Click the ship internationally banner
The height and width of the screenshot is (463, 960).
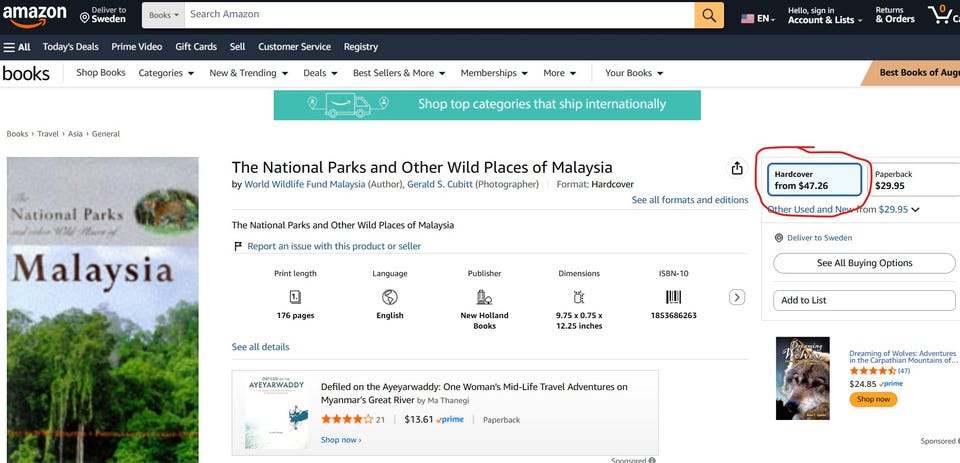tap(487, 105)
